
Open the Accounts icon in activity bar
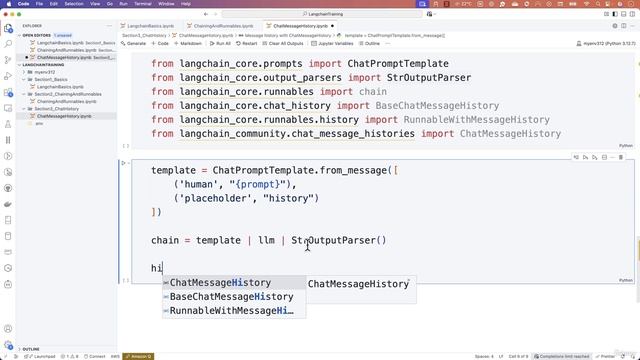(x=8, y=329)
